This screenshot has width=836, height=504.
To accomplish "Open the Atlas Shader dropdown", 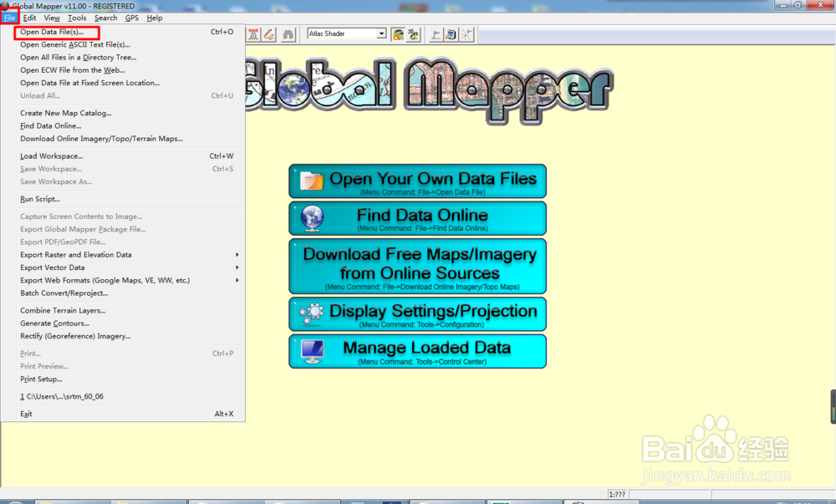I will pyautogui.click(x=381, y=33).
